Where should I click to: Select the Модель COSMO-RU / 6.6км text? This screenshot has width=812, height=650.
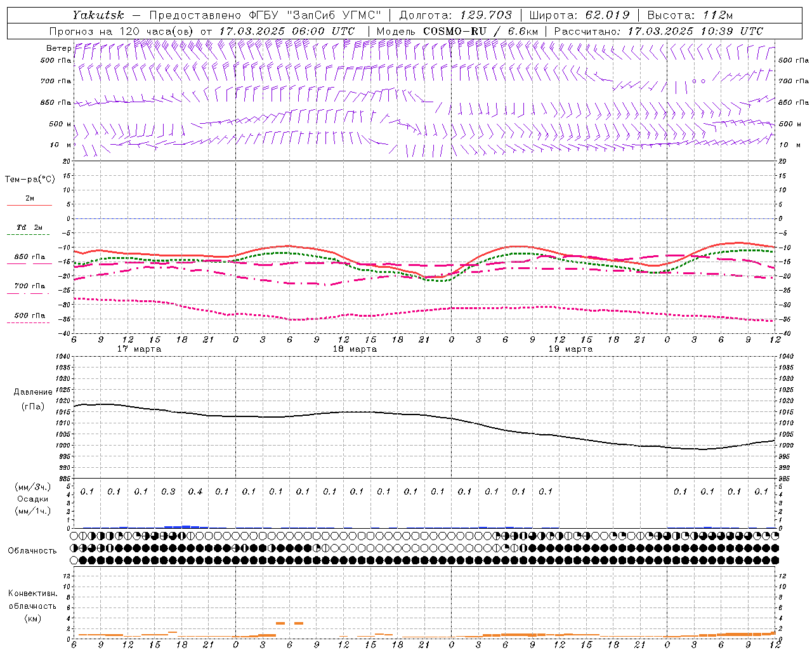[x=457, y=31]
